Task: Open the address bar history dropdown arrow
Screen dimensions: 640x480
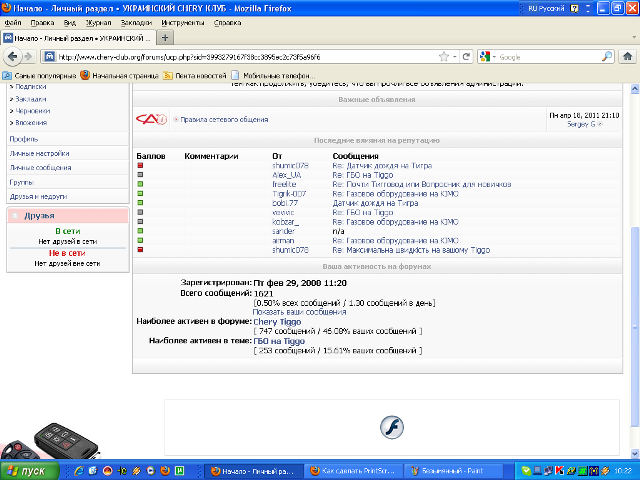Action: coord(455,57)
